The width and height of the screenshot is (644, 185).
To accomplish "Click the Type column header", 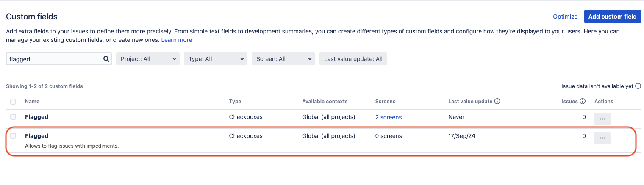I will click(x=235, y=102).
